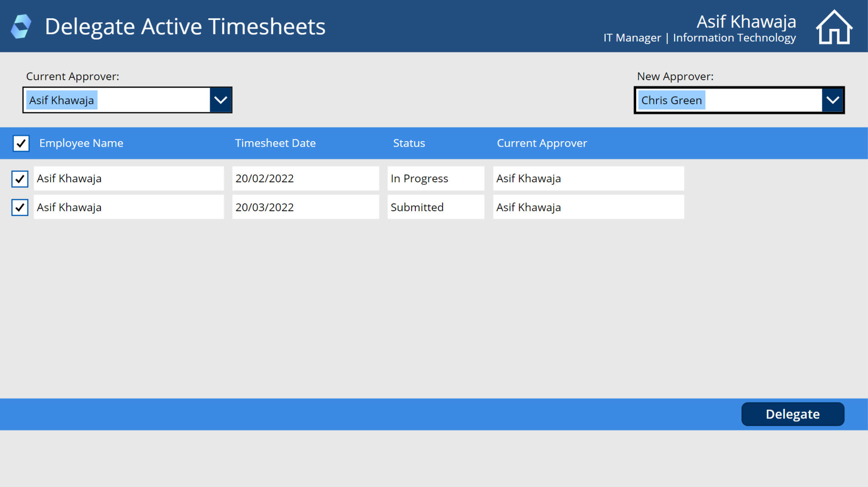Click the Employee Name column header
The width and height of the screenshot is (868, 487).
point(81,143)
